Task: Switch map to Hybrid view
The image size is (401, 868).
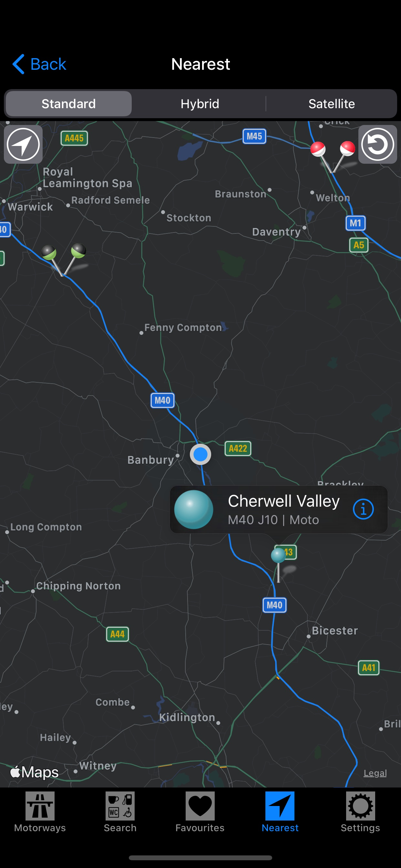Action: click(200, 104)
